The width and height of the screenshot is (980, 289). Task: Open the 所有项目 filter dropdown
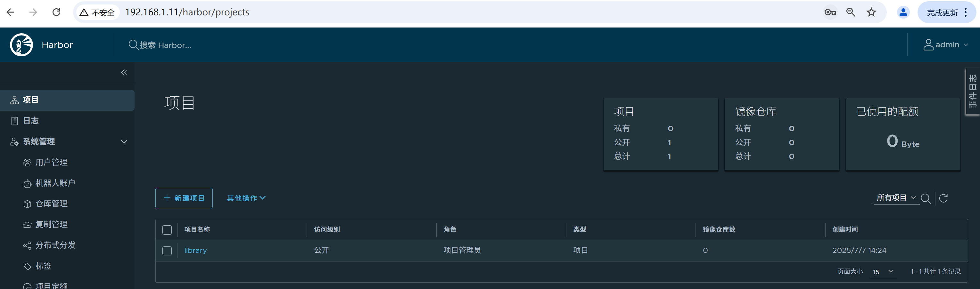coord(896,198)
